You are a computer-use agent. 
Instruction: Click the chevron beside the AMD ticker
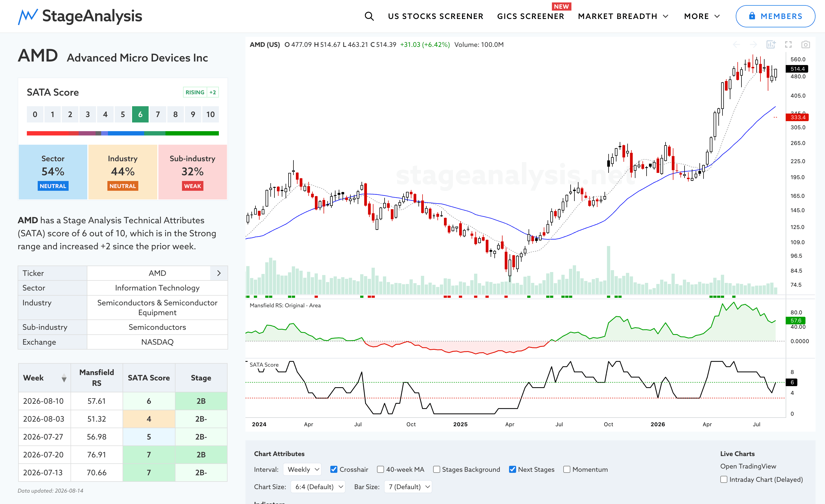219,273
